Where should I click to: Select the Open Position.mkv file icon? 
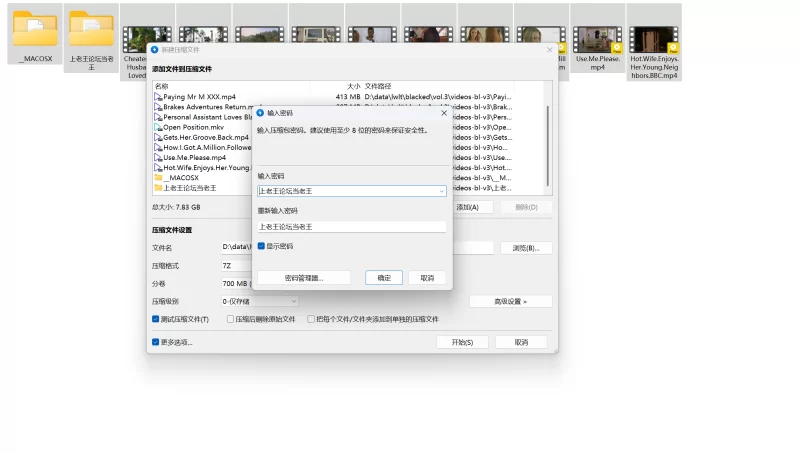158,128
